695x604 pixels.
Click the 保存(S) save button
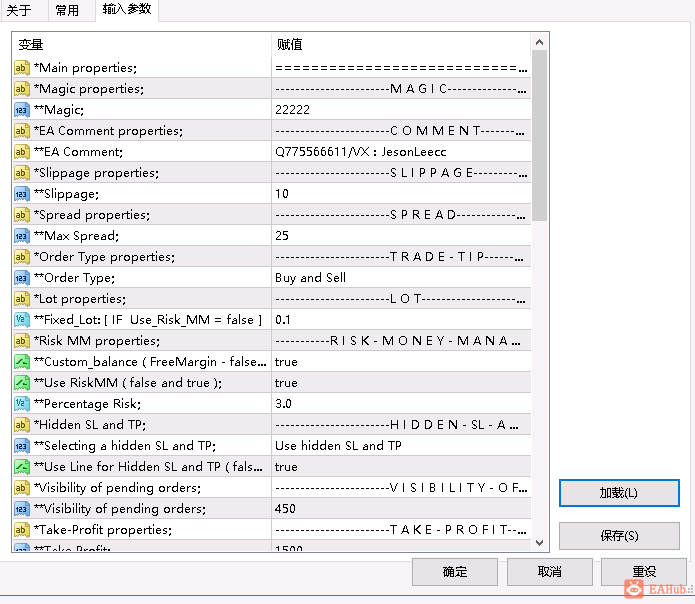pos(619,536)
